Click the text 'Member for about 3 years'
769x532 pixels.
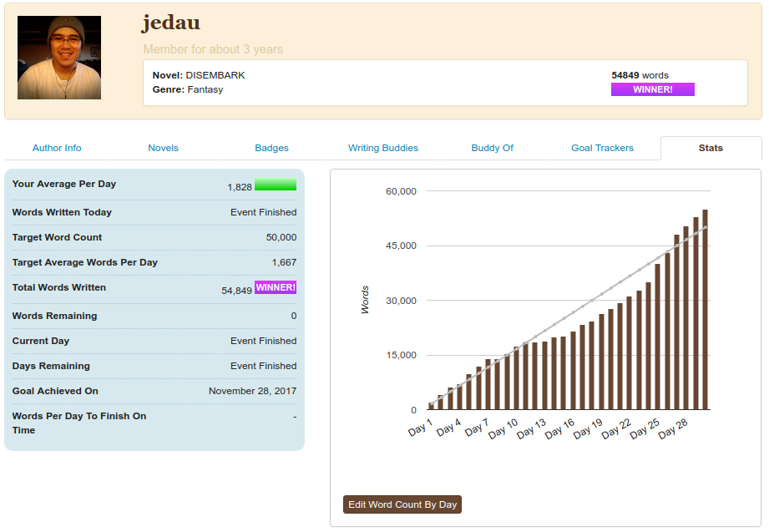(213, 49)
